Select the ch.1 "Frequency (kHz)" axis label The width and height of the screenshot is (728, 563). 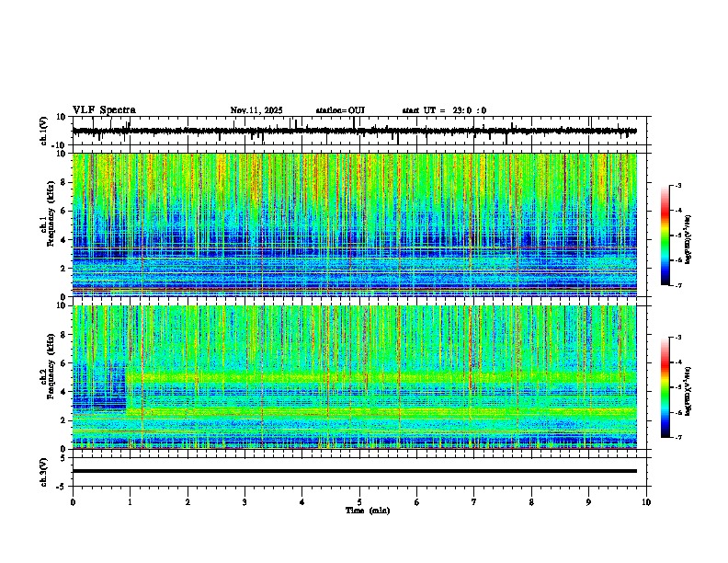51,214
